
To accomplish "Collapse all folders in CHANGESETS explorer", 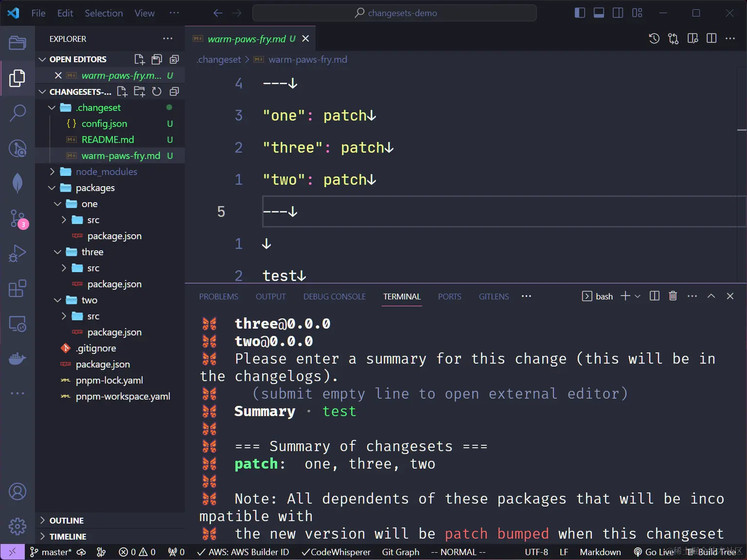I will point(174,91).
